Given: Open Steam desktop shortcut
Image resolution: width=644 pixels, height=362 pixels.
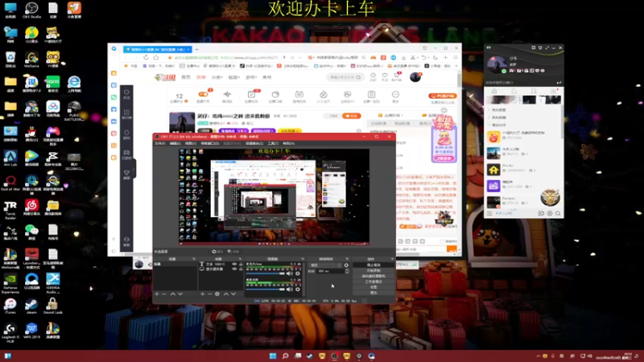Looking at the screenshot, I should pos(31,306).
